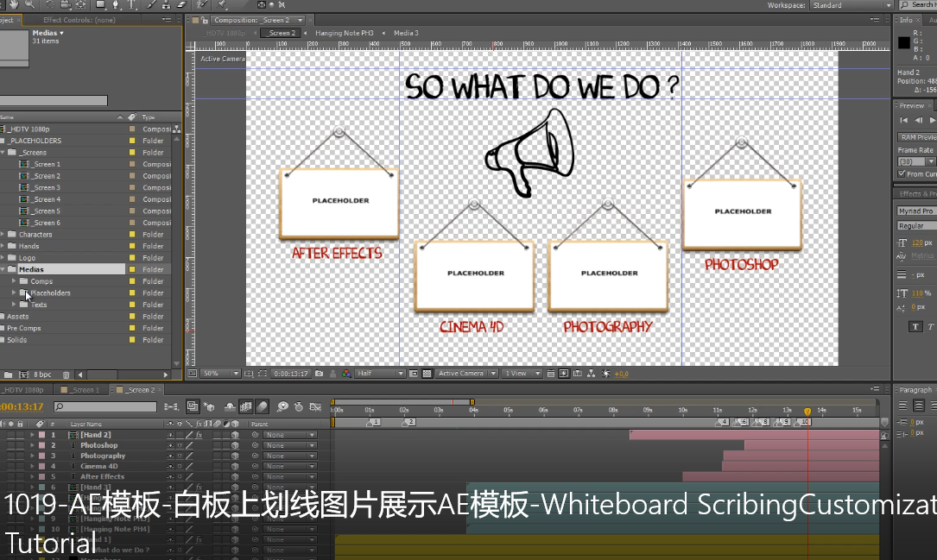
Task: Click the timeline search field
Action: click(x=105, y=406)
